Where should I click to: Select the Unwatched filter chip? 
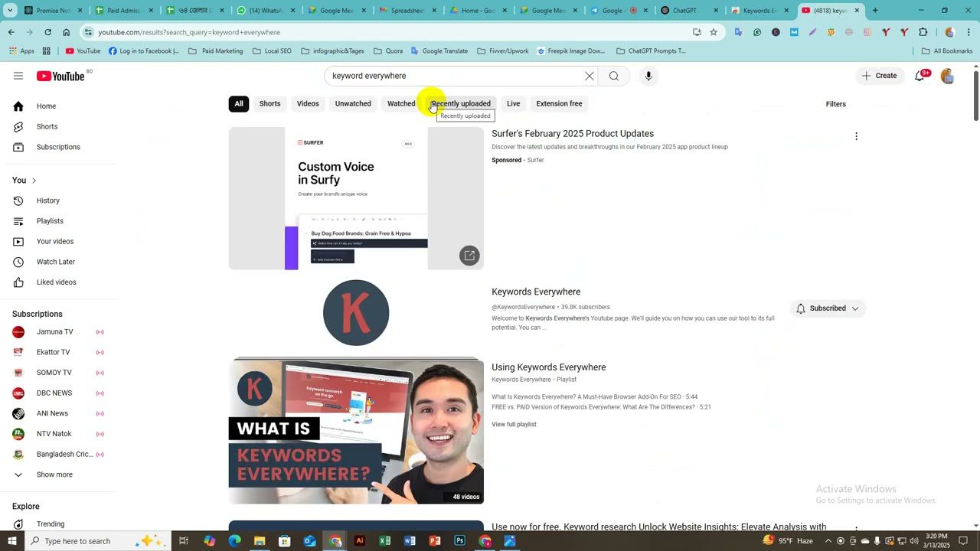[x=353, y=104]
